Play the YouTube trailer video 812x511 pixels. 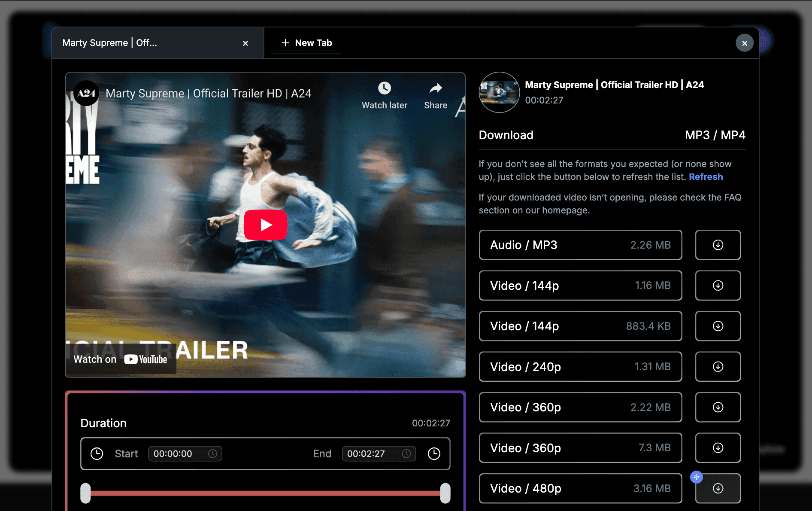click(x=265, y=225)
